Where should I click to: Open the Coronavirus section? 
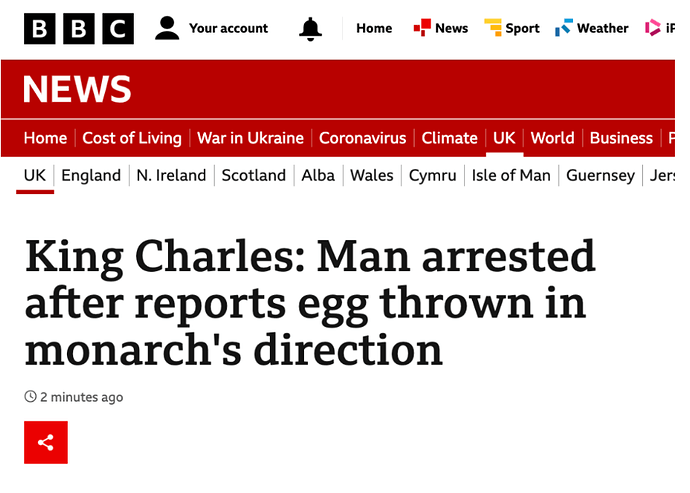[363, 138]
